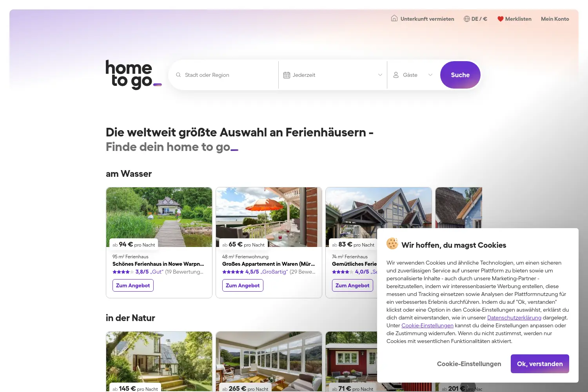Open Cookie-Einstellungen button in dialog footer
Viewport: 588px width, 392px height.
469,364
